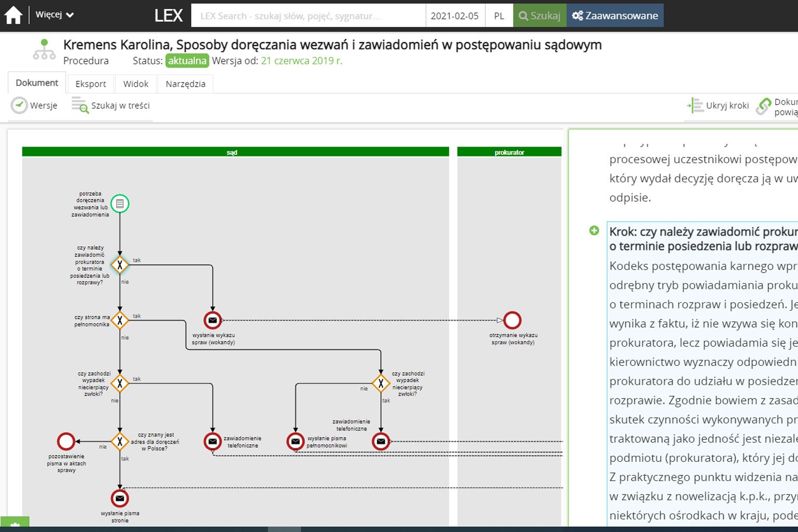The image size is (798, 532).
Task: Open the Narzędzia tab
Action: point(185,84)
